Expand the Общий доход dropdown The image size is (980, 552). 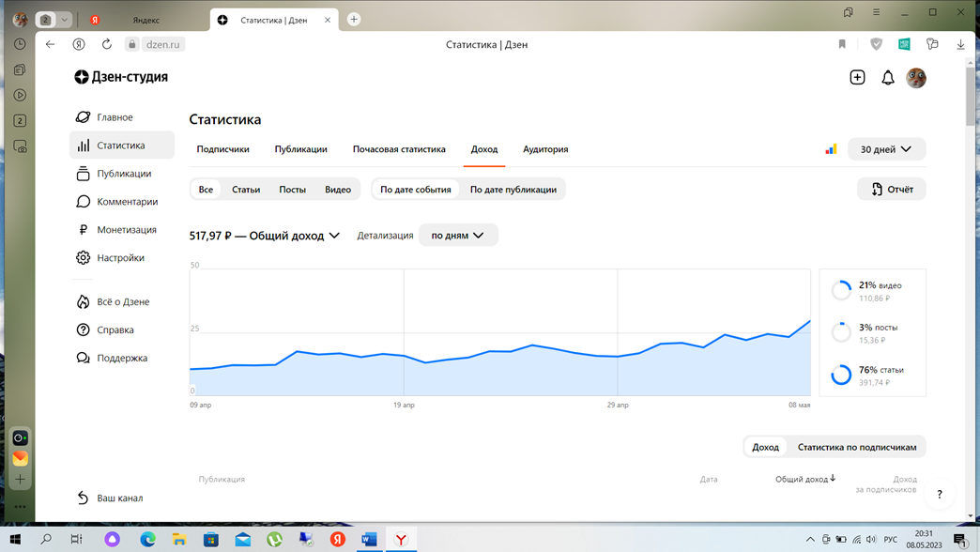pos(265,236)
